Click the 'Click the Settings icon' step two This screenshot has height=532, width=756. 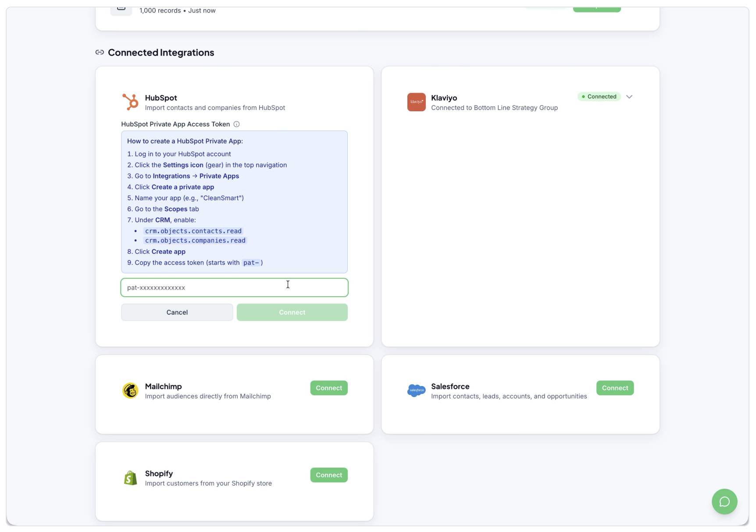coord(207,165)
